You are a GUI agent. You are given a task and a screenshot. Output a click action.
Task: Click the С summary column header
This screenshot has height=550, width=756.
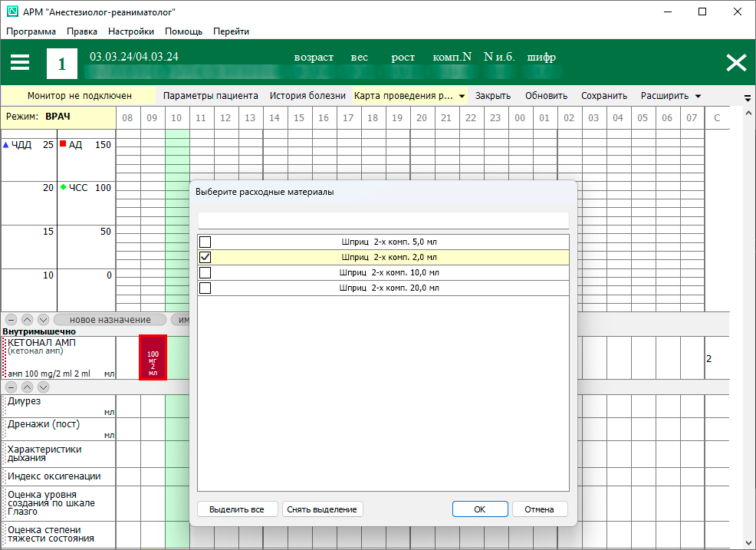point(717,117)
